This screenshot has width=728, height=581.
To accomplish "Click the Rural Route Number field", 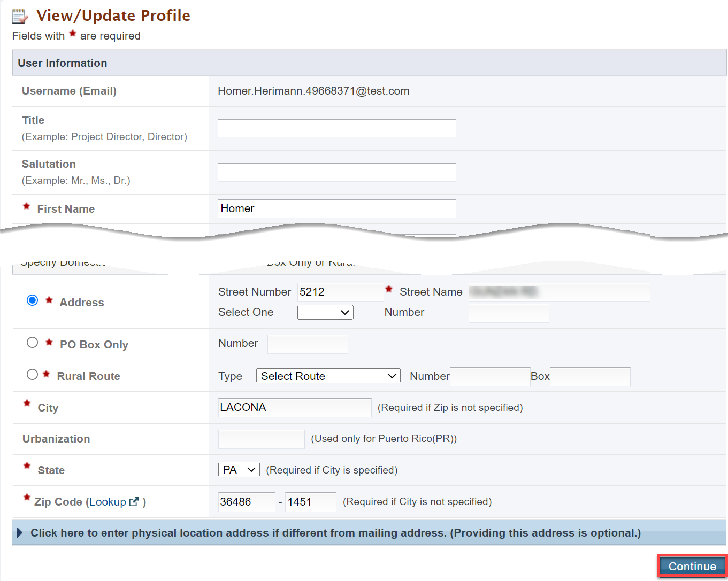I will (490, 376).
